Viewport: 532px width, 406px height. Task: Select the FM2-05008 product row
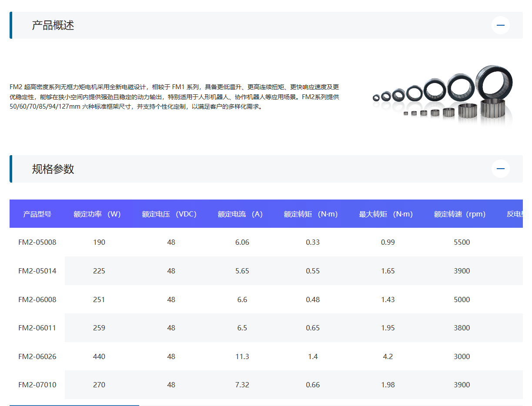click(x=37, y=242)
